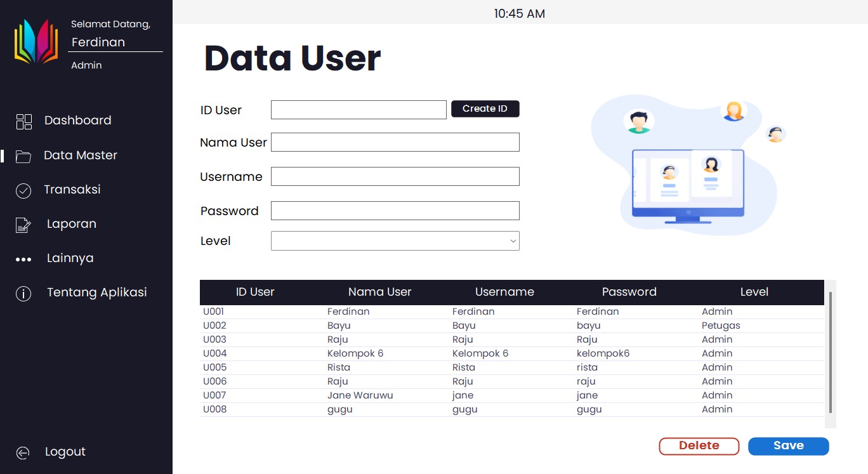Select the U008 row ID cell
868x474 pixels.
coord(214,409)
